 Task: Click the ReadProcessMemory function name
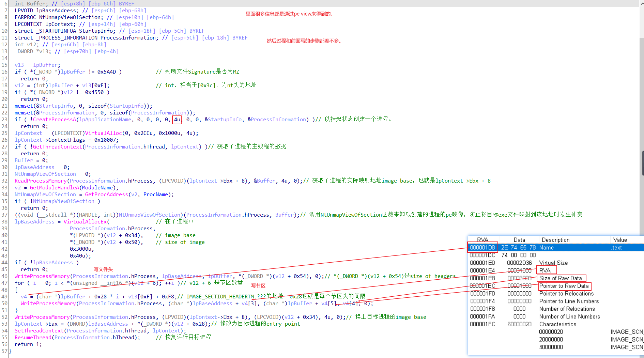tap(41, 181)
